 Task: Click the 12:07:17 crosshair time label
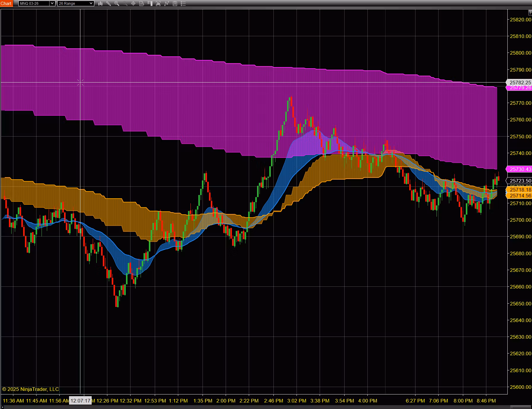click(80, 401)
